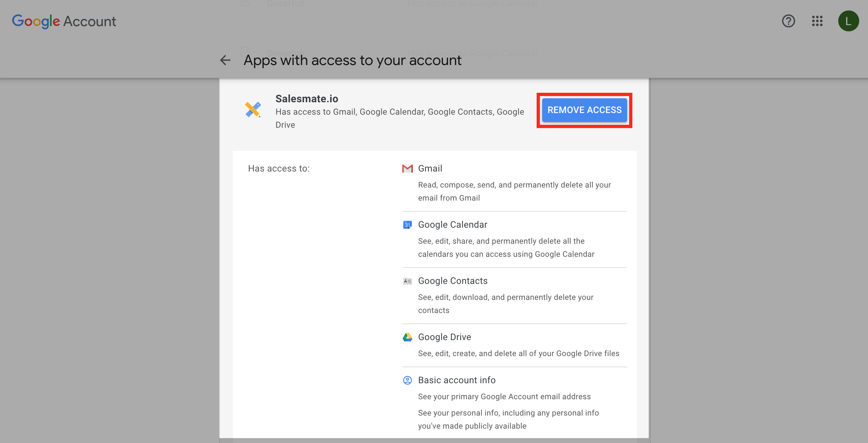Click the Google Drive triangle icon
Viewport: 868px width, 443px height.
(x=408, y=337)
